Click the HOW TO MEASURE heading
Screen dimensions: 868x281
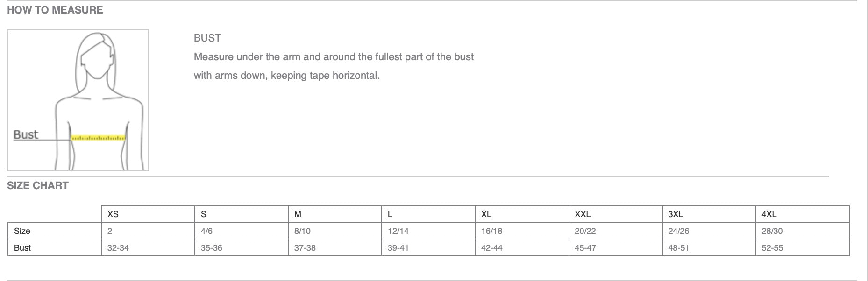(55, 10)
